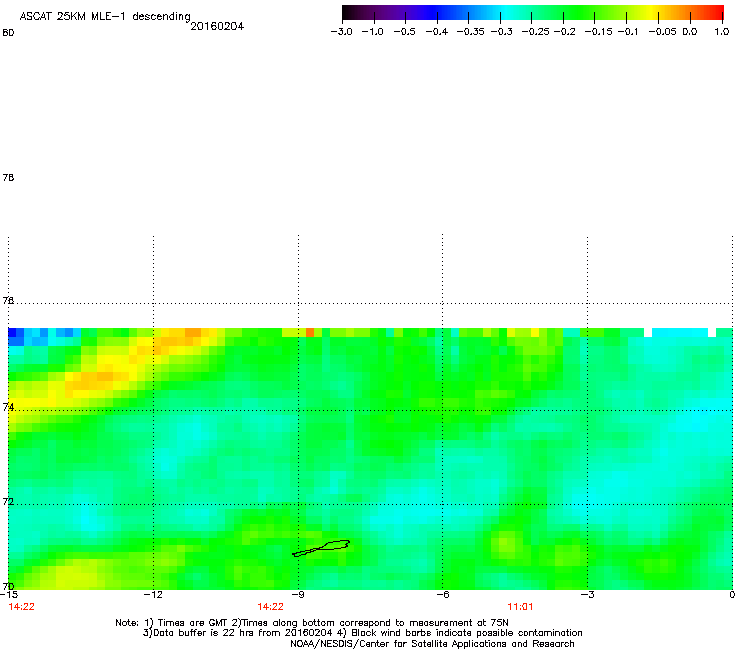
Task: Click the orange pixel at the top of the swath near -9
Action: 310,332
